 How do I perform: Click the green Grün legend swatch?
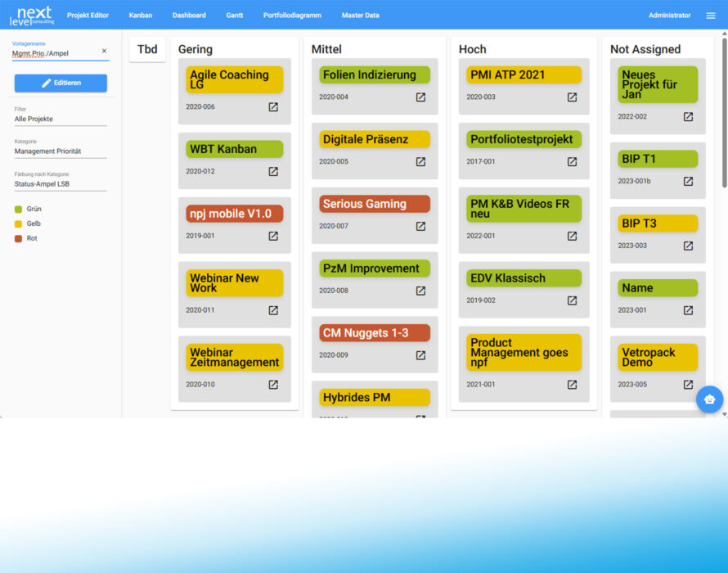[x=18, y=209]
